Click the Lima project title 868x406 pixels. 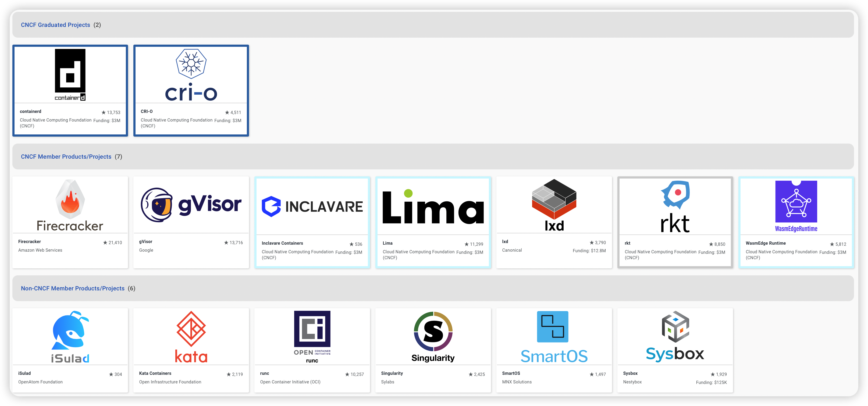pyautogui.click(x=387, y=243)
